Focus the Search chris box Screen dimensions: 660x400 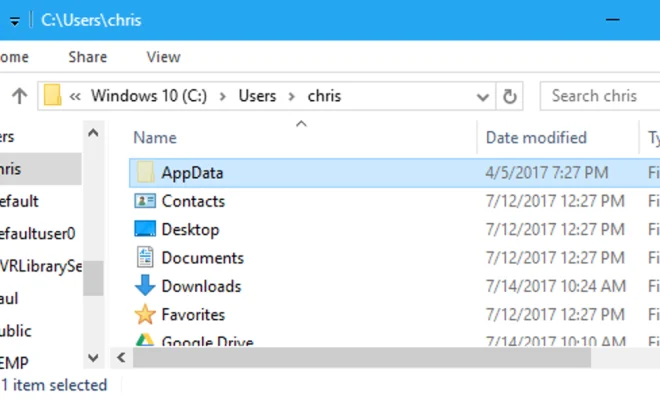pyautogui.click(x=600, y=96)
